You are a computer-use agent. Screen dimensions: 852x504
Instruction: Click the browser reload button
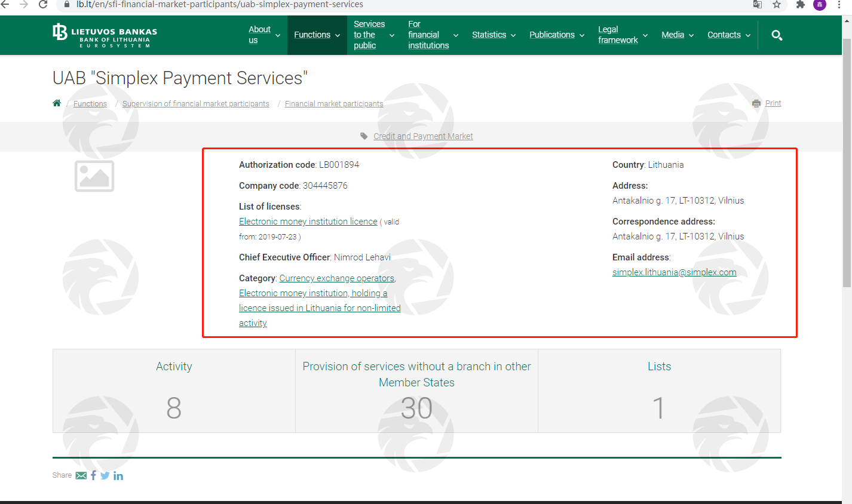point(43,4)
